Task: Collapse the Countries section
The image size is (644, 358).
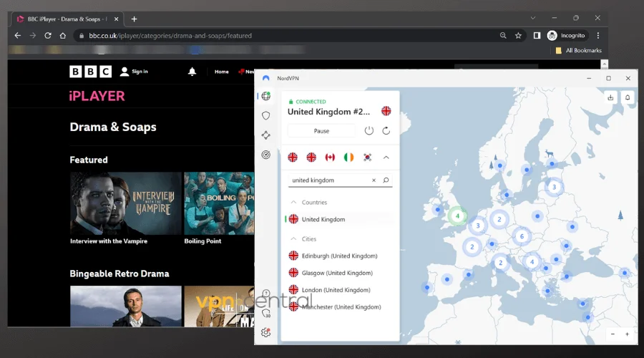Action: pyautogui.click(x=293, y=202)
